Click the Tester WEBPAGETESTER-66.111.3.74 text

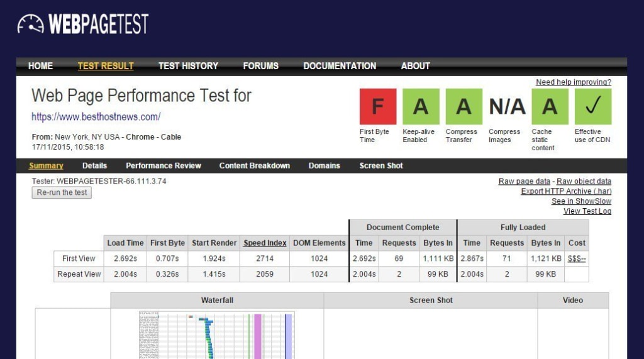click(99, 181)
